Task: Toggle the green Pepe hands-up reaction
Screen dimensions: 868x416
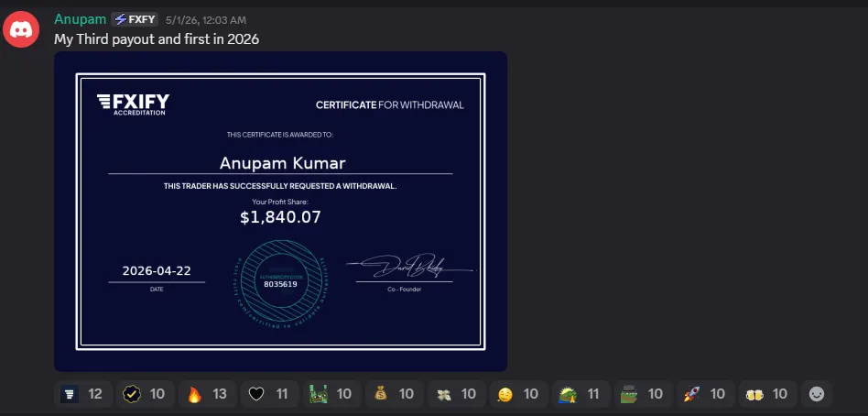Action: 331,394
